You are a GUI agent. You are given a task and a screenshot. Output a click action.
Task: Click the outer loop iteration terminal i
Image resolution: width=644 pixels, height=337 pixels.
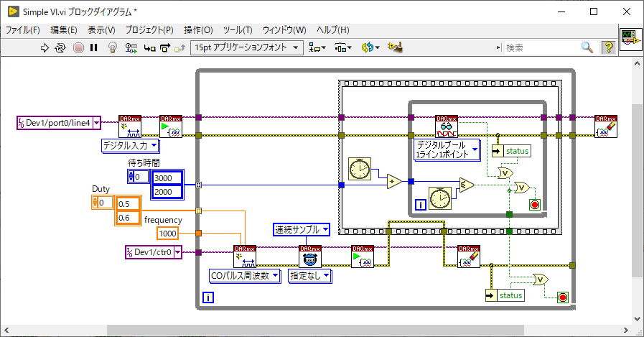208,297
